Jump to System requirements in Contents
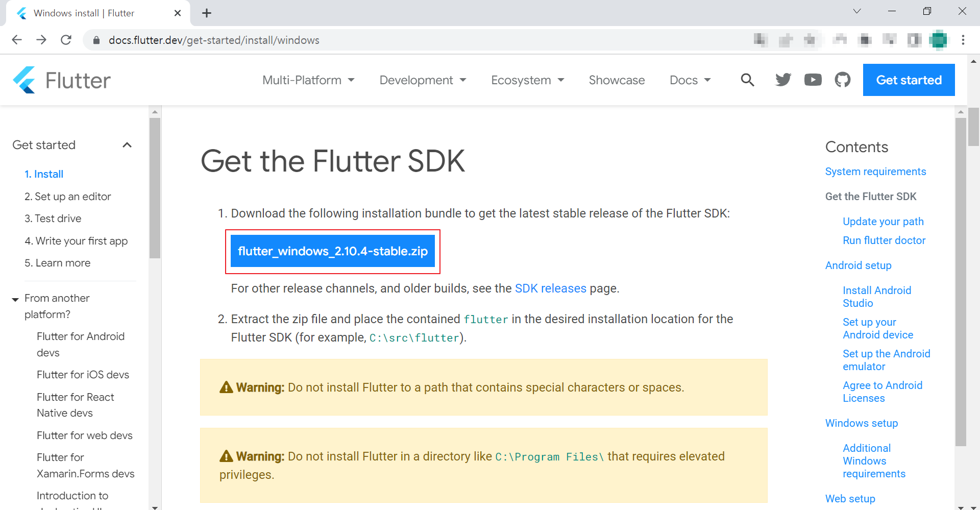 point(875,172)
